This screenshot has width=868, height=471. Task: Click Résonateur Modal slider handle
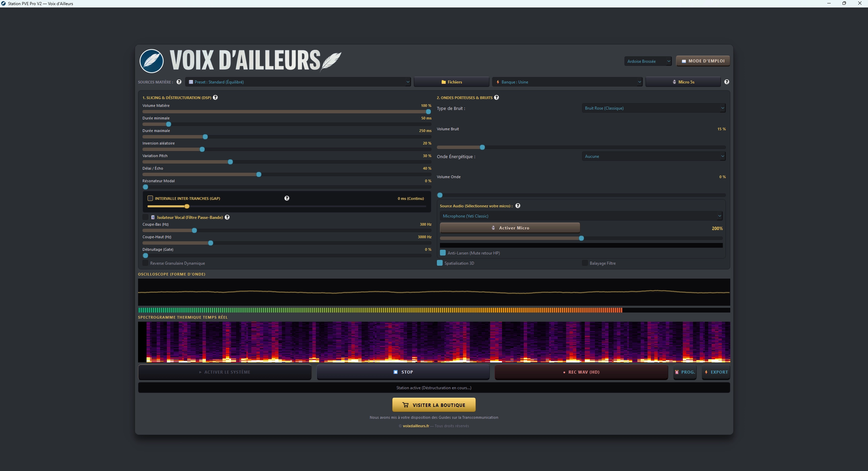click(x=146, y=187)
